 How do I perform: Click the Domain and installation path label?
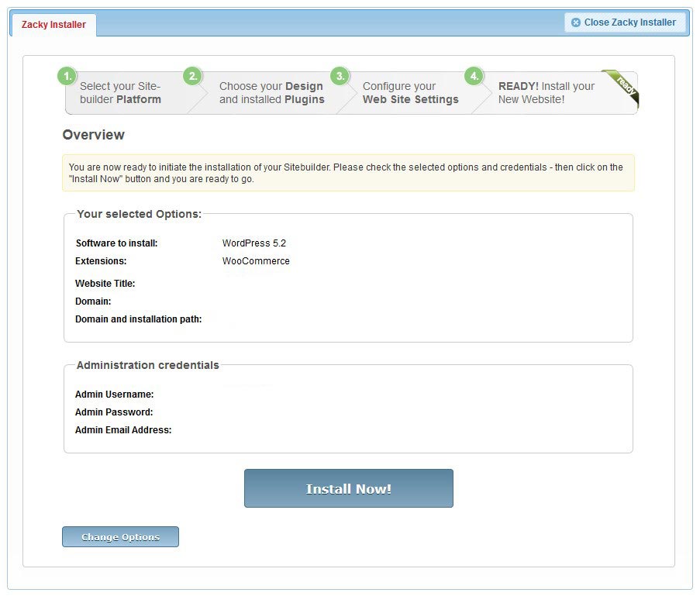138,319
